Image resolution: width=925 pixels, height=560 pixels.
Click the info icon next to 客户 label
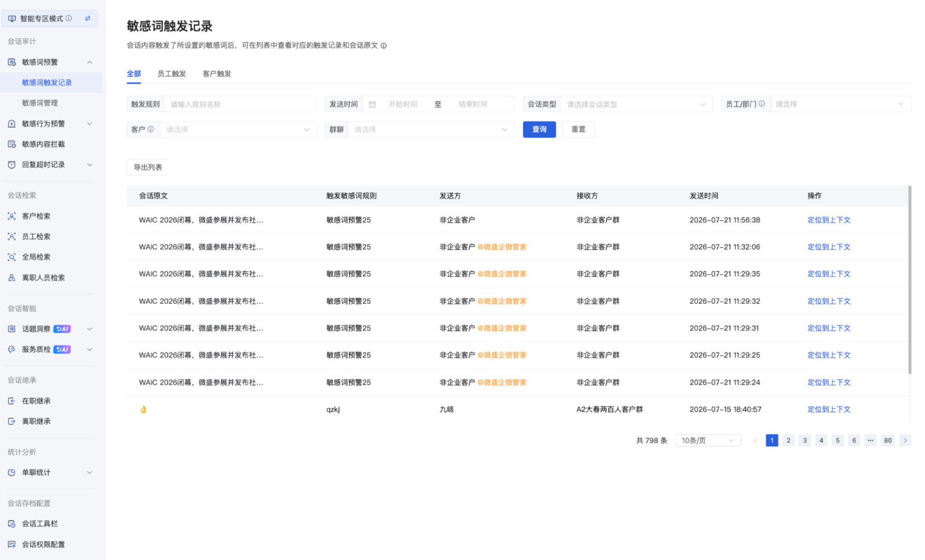(151, 129)
